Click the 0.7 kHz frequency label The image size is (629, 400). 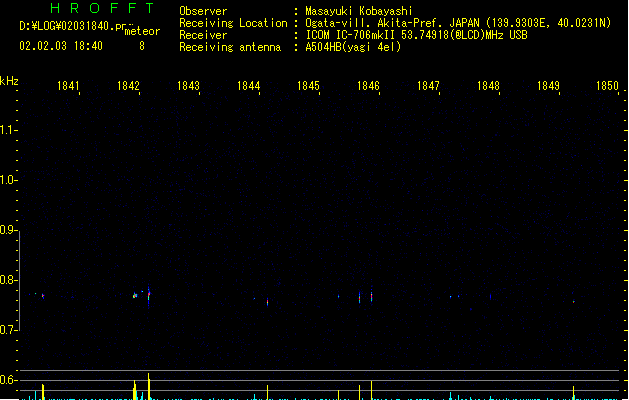pos(8,330)
